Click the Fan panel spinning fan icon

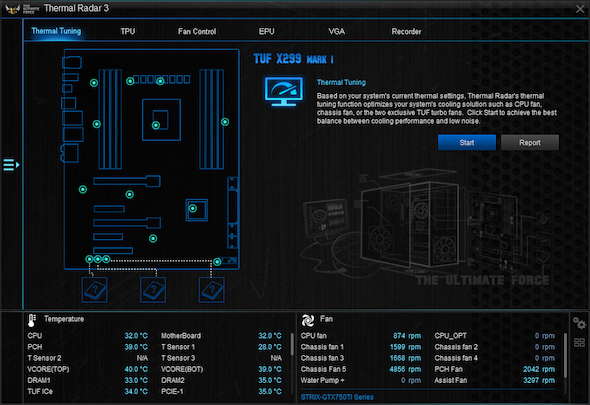point(308,320)
